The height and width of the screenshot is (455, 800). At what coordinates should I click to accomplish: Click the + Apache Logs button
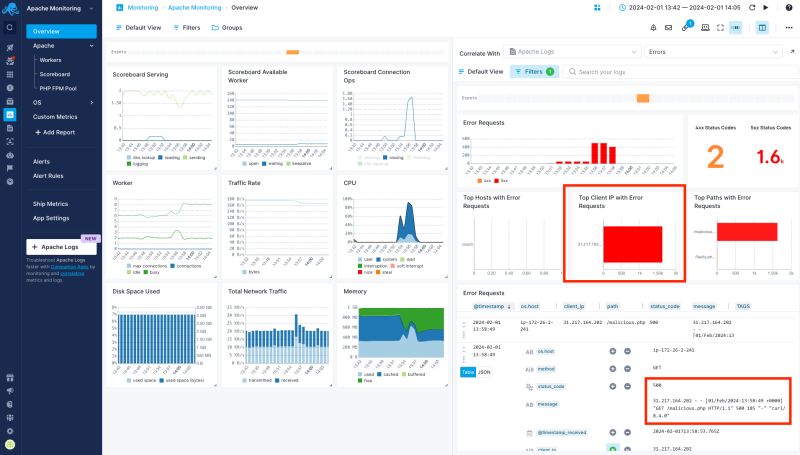61,247
